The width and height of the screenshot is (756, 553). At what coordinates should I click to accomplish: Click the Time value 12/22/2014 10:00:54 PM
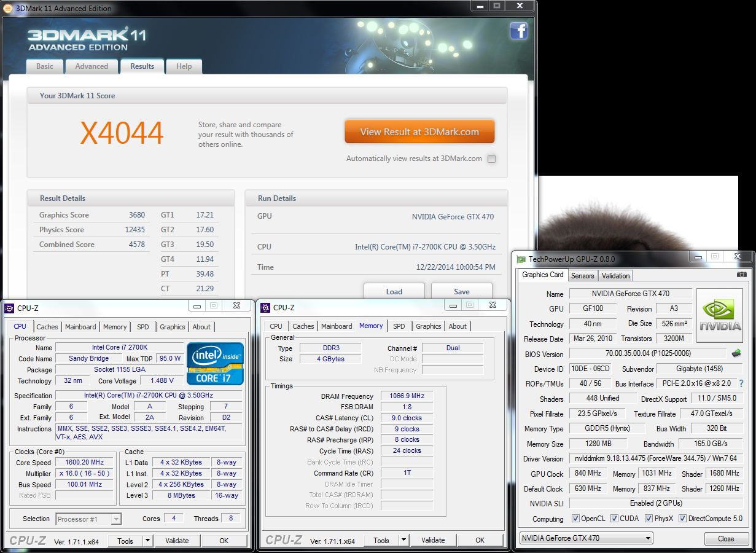coord(456,267)
